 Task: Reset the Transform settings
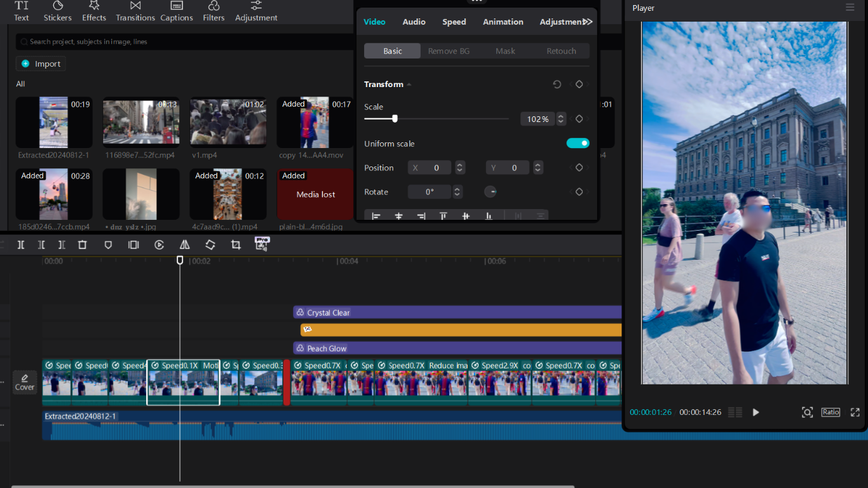[557, 85]
